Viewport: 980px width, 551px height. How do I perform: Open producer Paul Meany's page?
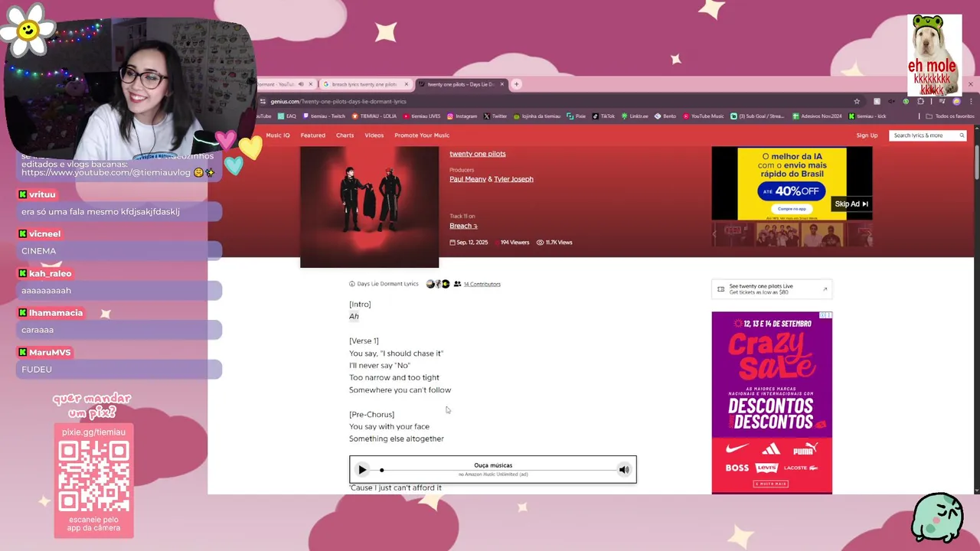pyautogui.click(x=468, y=179)
